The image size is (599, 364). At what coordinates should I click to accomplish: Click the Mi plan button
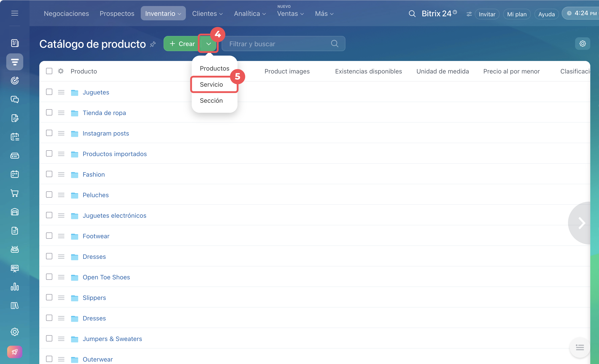click(517, 14)
